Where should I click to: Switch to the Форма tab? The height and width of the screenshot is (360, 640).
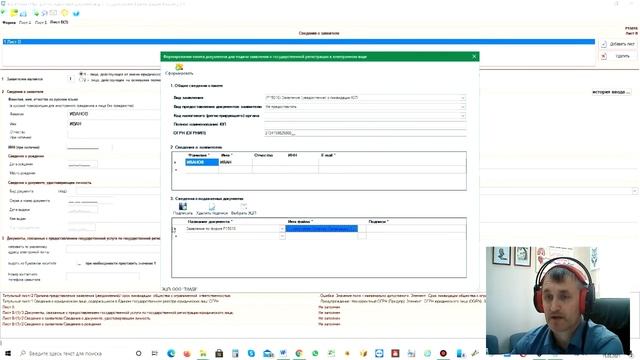9,22
